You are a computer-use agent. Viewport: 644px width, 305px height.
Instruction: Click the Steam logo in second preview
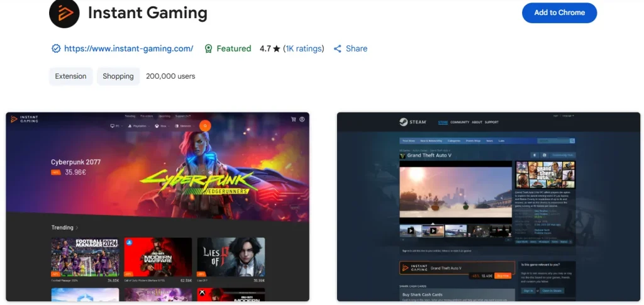click(x=413, y=122)
